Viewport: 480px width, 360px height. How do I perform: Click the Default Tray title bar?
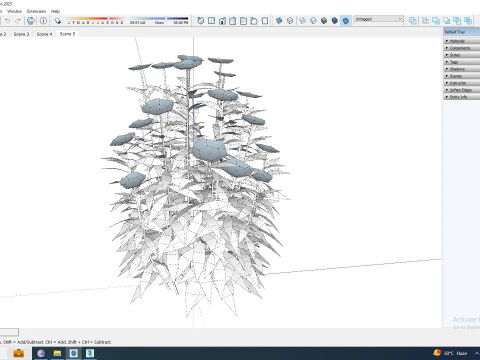[462, 32]
